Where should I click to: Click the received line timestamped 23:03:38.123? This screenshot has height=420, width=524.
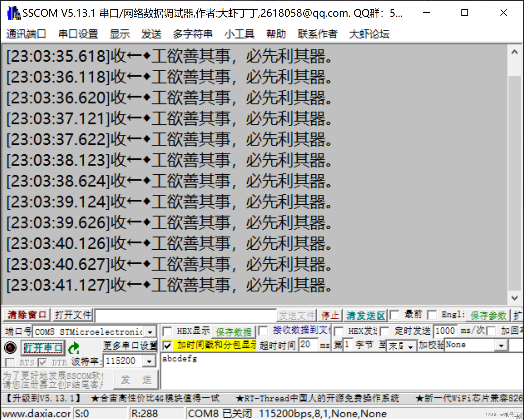pyautogui.click(x=169, y=160)
